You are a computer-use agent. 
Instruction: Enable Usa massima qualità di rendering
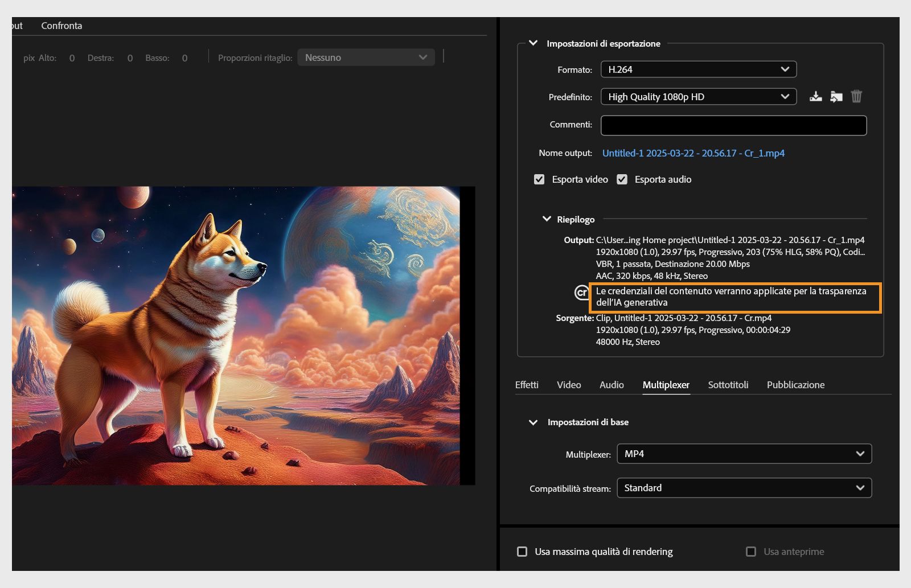(522, 550)
